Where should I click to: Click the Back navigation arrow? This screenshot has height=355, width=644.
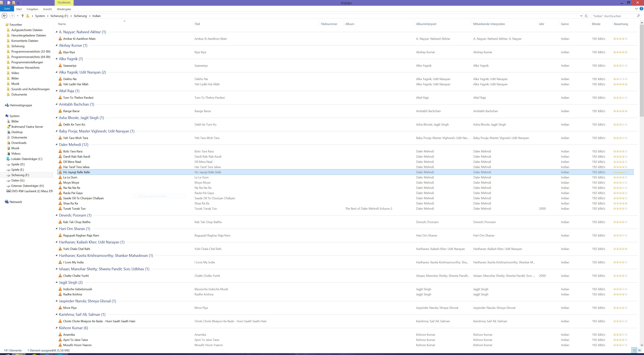click(4, 16)
